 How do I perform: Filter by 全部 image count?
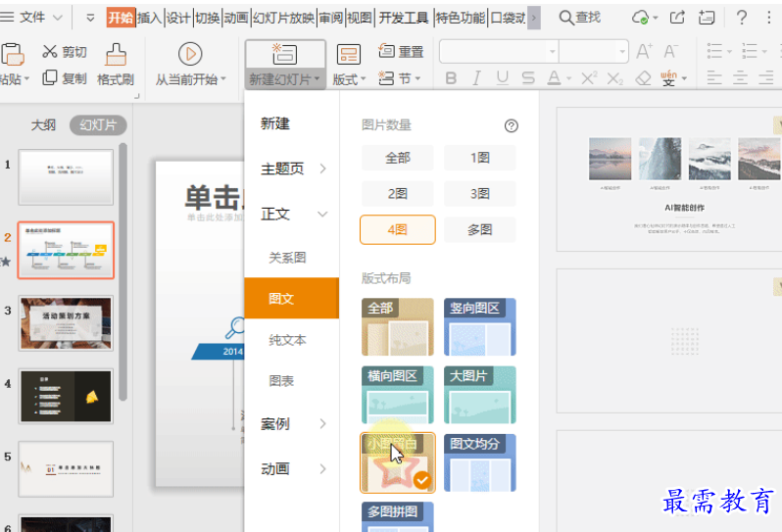(398, 158)
